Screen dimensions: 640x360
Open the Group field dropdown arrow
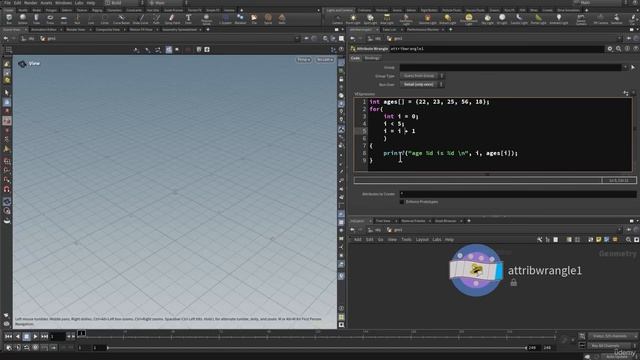(x=625, y=67)
